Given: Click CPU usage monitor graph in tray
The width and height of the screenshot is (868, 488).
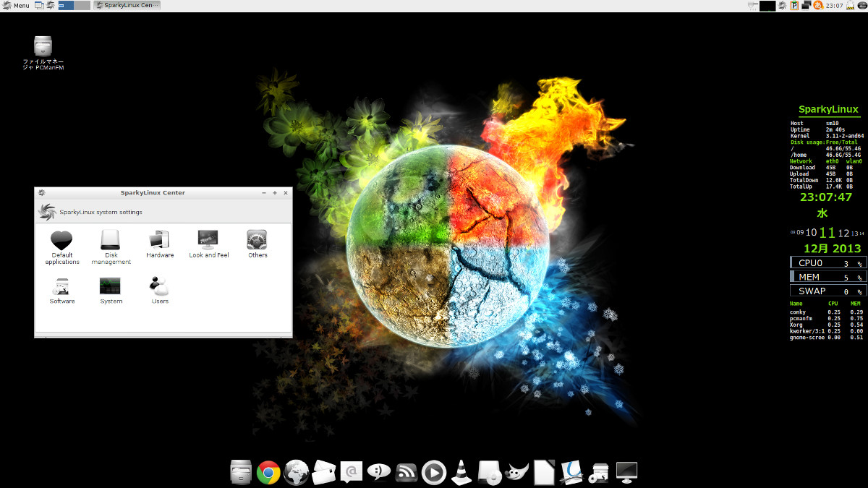Looking at the screenshot, I should point(767,5).
